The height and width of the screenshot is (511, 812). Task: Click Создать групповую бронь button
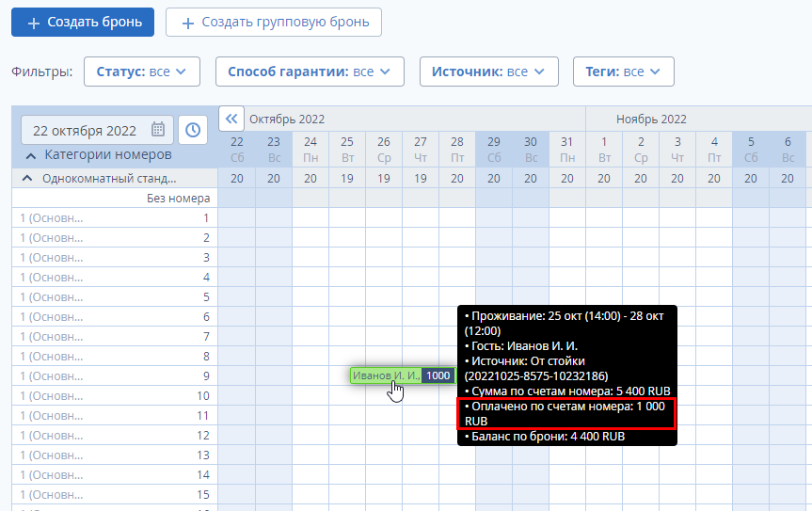coord(274,23)
